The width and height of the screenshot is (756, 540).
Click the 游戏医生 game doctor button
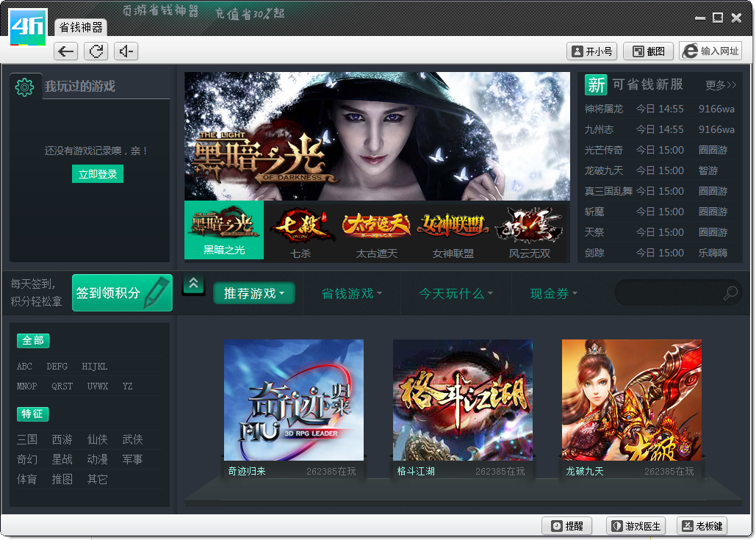(636, 526)
